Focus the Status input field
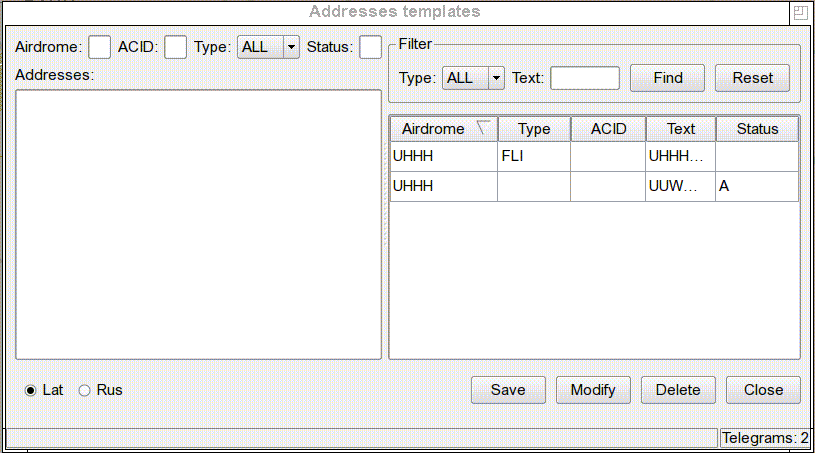Screen dimensions: 815x453 371,47
